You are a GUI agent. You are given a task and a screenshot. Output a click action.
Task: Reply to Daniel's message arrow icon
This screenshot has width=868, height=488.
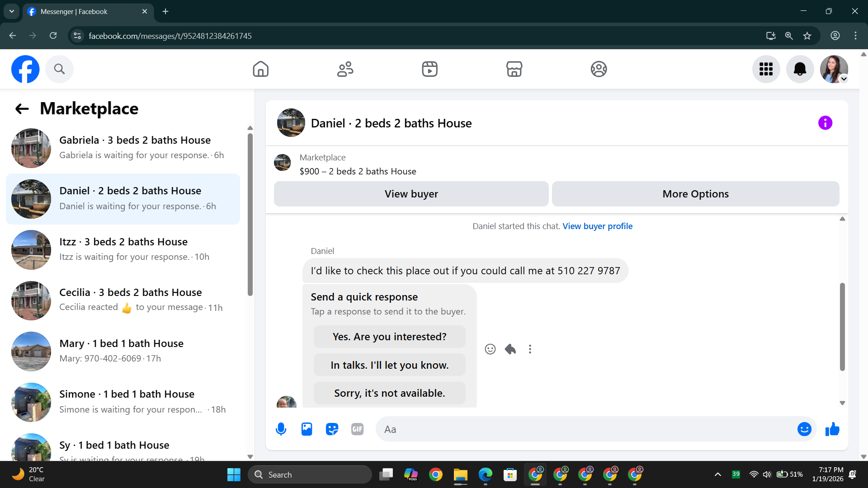[x=510, y=349]
